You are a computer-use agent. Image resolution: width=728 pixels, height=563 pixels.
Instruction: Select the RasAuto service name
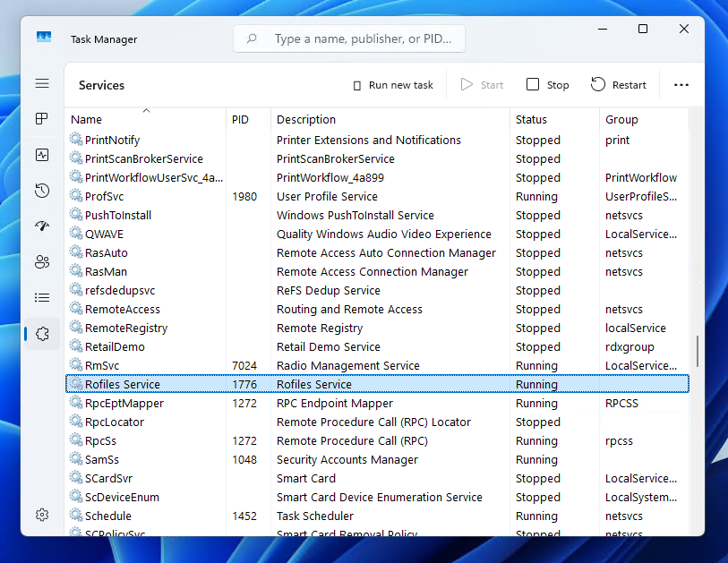pyautogui.click(x=107, y=253)
